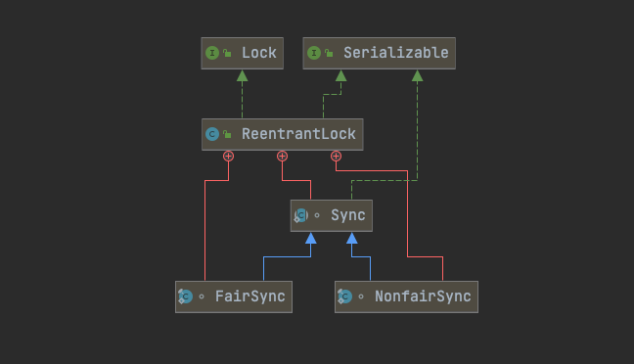Click the class icon on NonfairSync
Image resolution: width=634 pixels, height=364 pixels.
[x=345, y=296]
